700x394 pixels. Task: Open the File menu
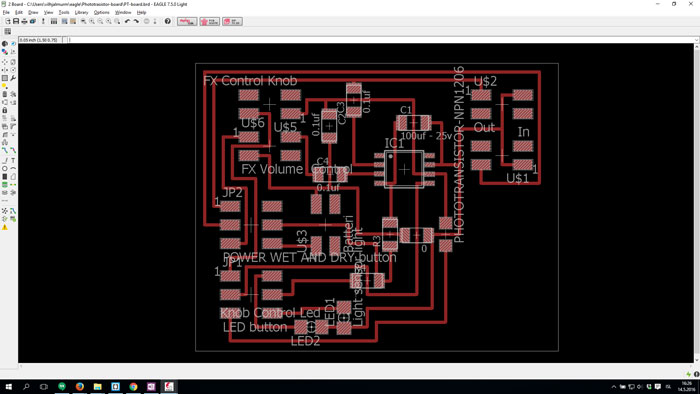[6, 12]
